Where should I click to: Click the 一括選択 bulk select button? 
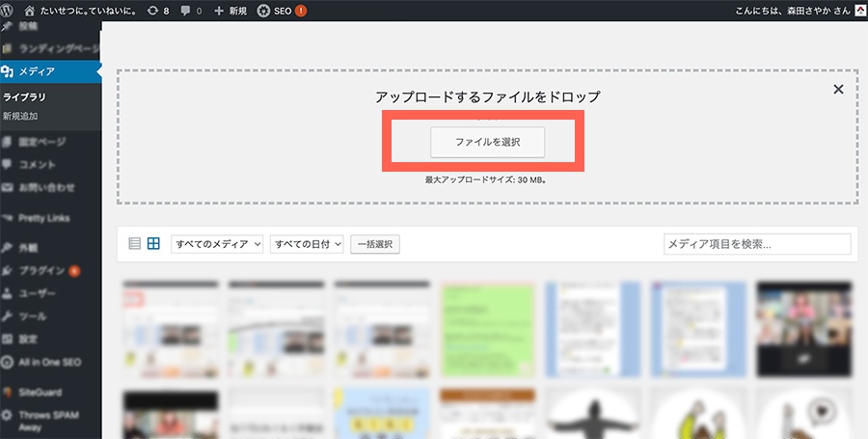pos(375,244)
